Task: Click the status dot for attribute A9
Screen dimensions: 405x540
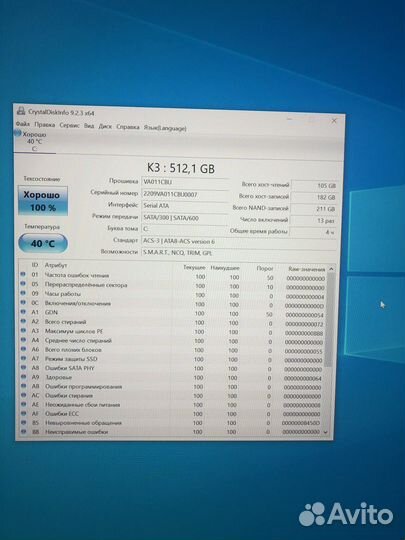Action: tap(23, 376)
